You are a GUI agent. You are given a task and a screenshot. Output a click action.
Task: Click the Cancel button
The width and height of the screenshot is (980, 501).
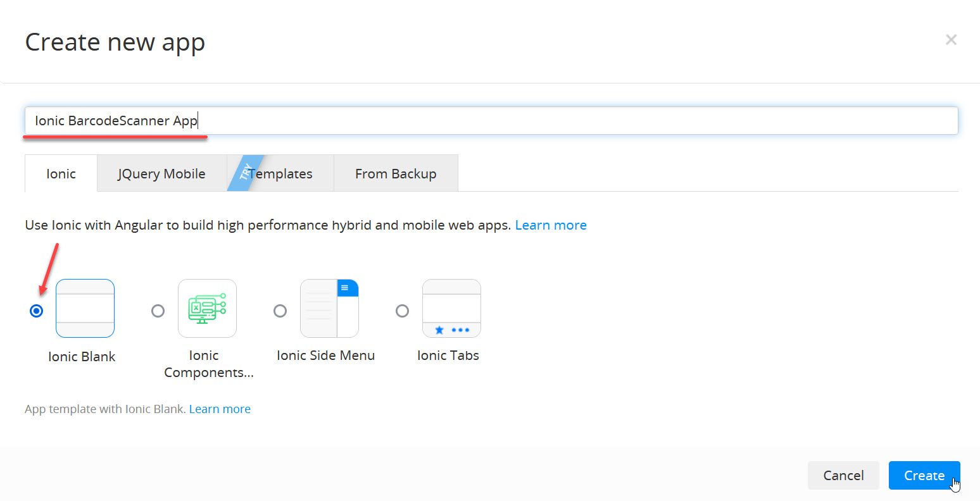843,475
